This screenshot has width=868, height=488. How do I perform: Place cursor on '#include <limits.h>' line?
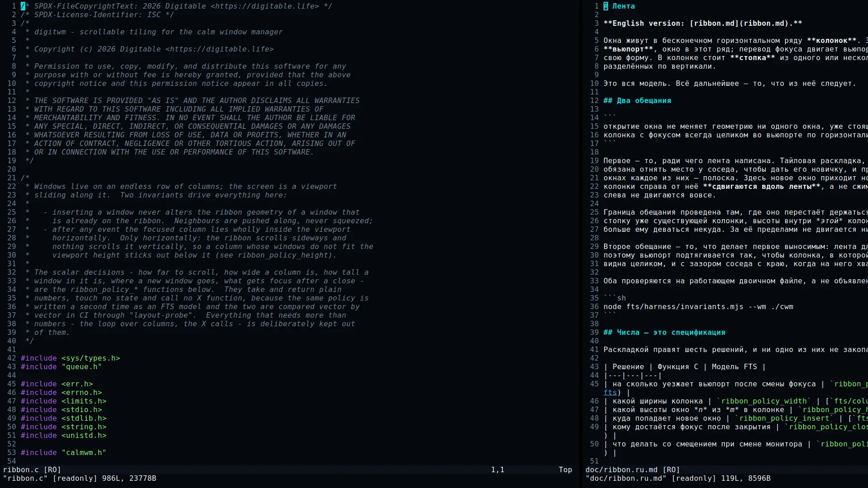coord(63,401)
